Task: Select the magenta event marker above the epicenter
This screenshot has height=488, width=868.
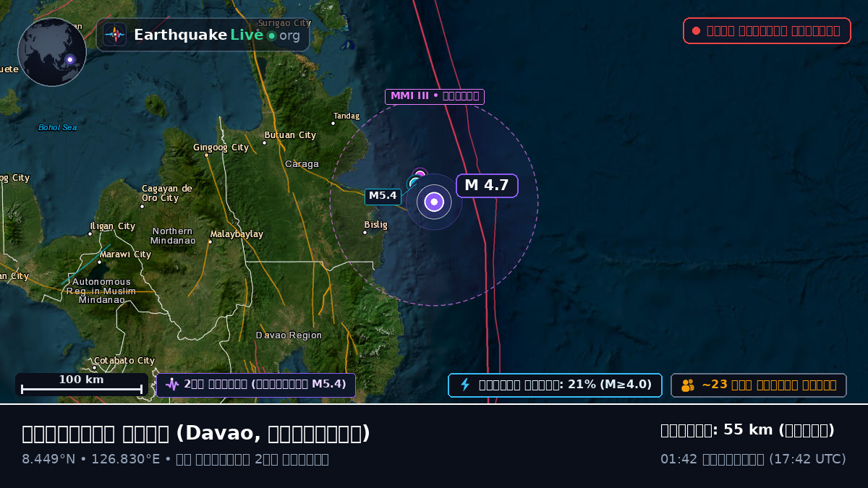Action: (420, 174)
